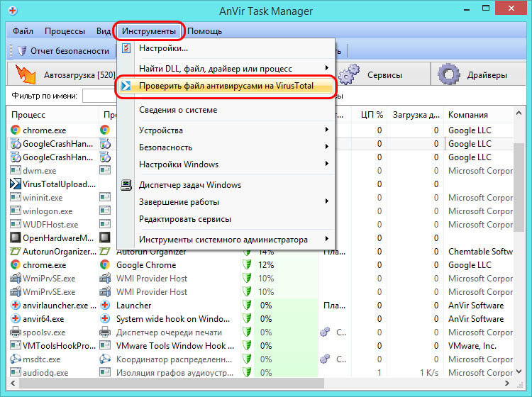
Task: Select Проверить файл антивирусами на VirusTotal
Action: point(226,86)
